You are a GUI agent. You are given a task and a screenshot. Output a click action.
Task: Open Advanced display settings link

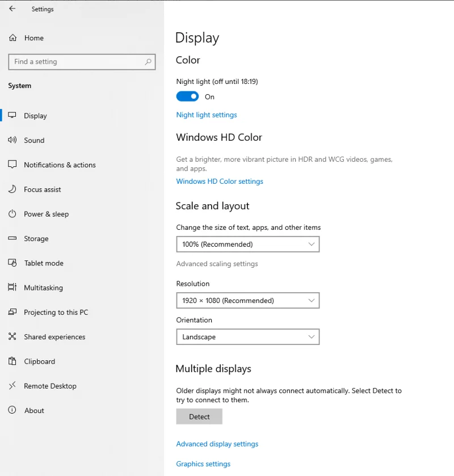(x=217, y=444)
